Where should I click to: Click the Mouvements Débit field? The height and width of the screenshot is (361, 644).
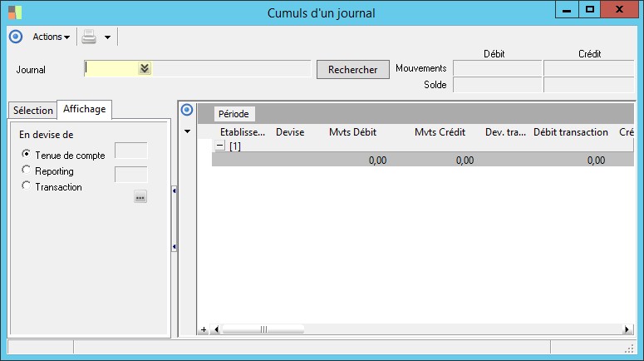(x=498, y=68)
